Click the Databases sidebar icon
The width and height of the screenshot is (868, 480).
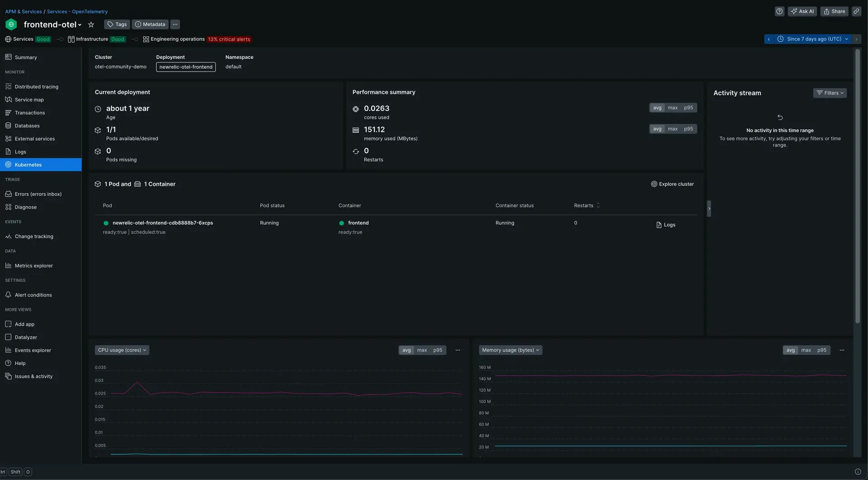[x=8, y=125]
